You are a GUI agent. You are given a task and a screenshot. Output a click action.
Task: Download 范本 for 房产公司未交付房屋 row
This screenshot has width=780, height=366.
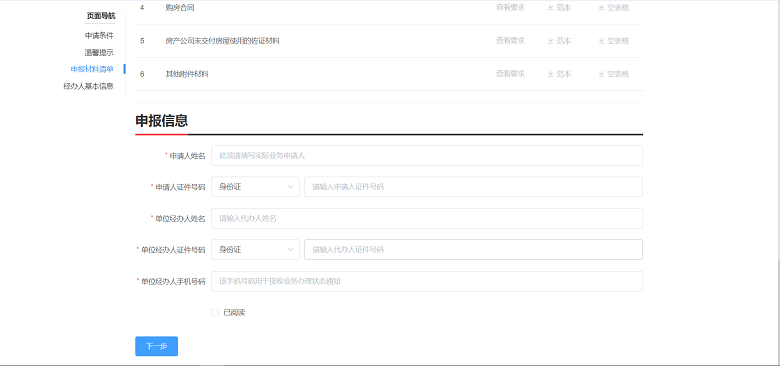[x=559, y=41]
